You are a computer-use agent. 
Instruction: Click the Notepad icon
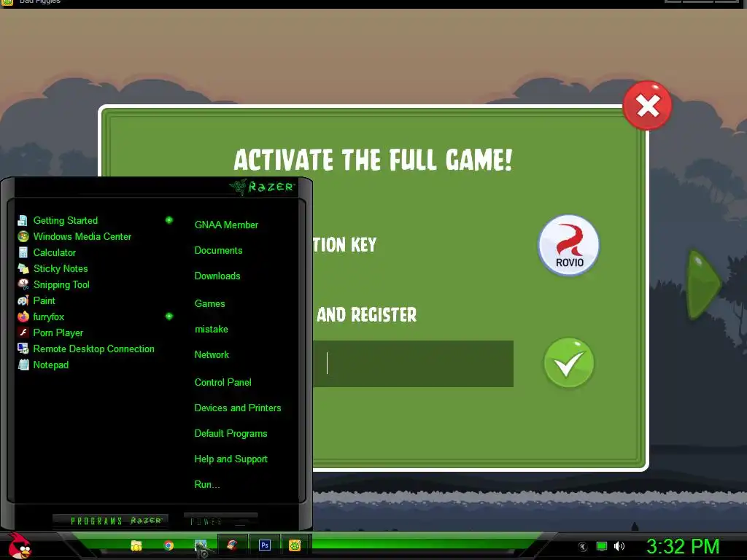(23, 365)
